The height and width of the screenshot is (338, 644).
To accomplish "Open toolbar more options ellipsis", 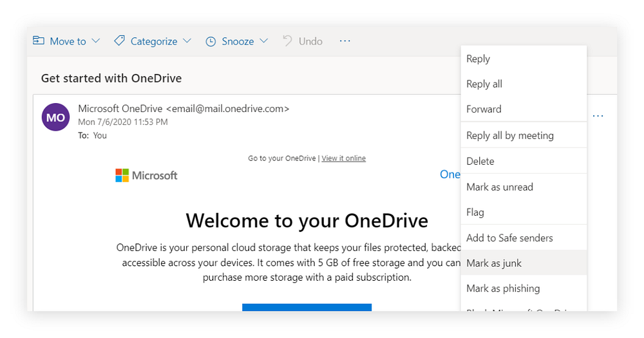I will (x=345, y=41).
